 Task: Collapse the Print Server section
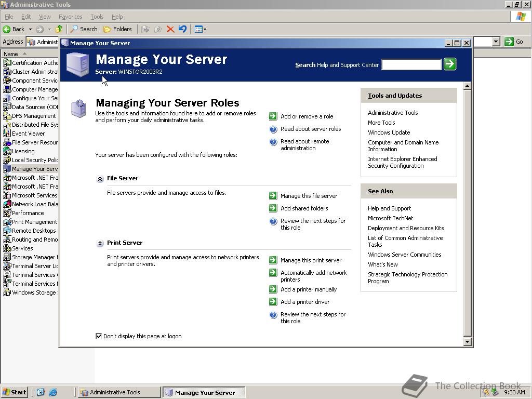tap(100, 243)
